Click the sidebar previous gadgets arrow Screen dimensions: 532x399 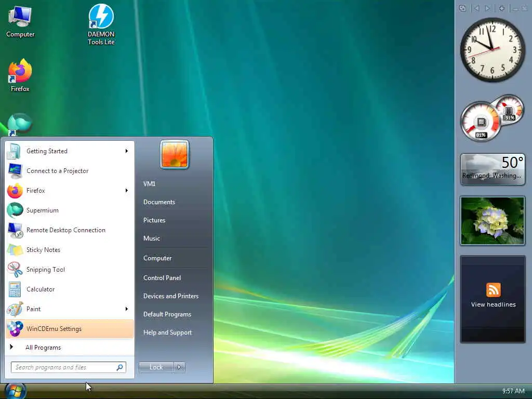click(x=476, y=8)
